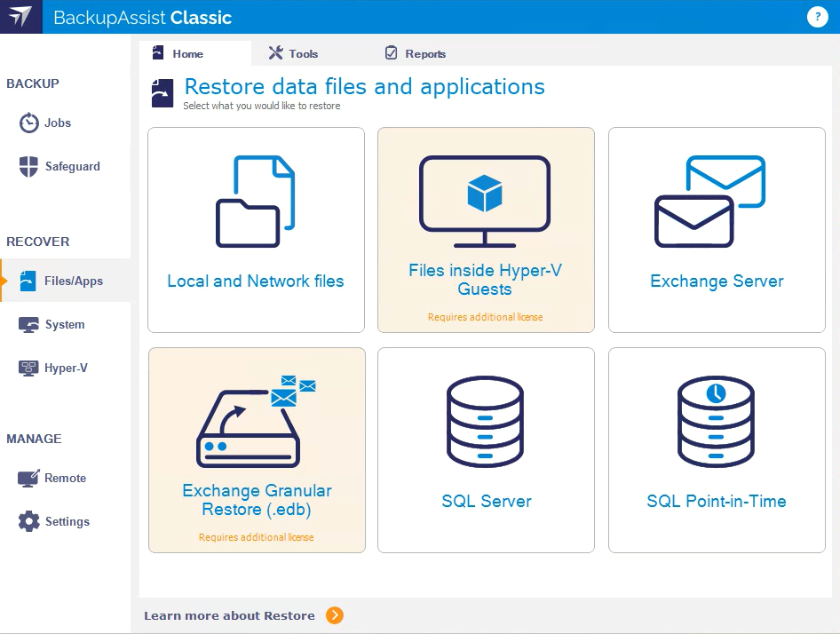Select Files/Apps in the Recover section
The image size is (840, 634).
point(73,281)
